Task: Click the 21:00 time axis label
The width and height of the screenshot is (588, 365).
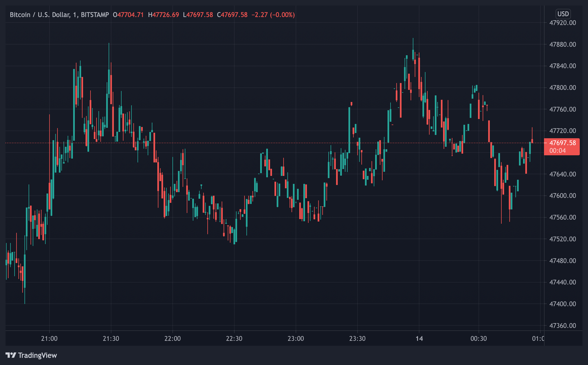Action: (49, 338)
